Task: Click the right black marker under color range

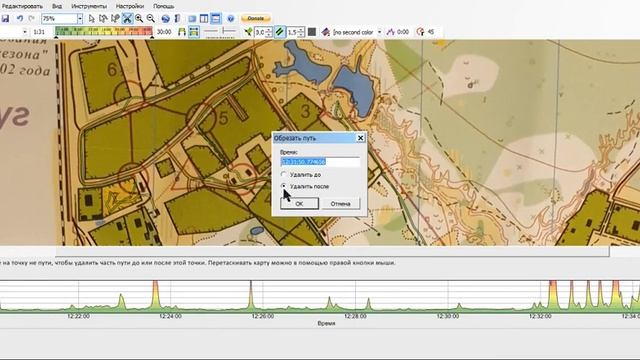Action: coord(152,37)
